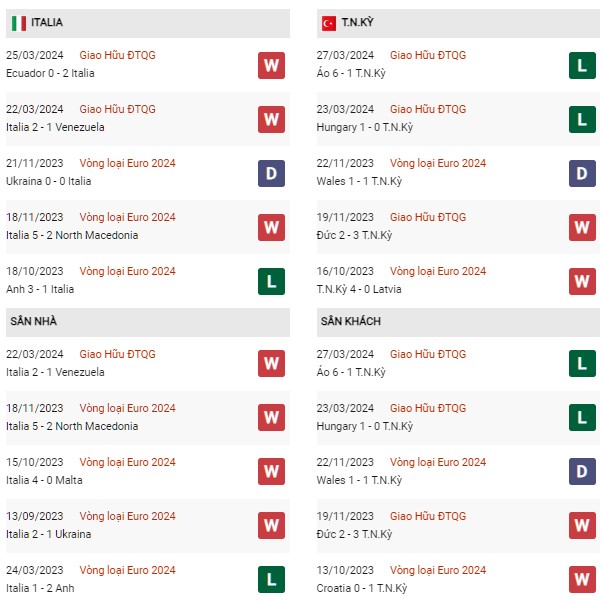Open match Hungary 1-0 T.N.Kỳ in SÂN KHÁCH
The width and height of the screenshot is (603, 604).
pos(367,426)
